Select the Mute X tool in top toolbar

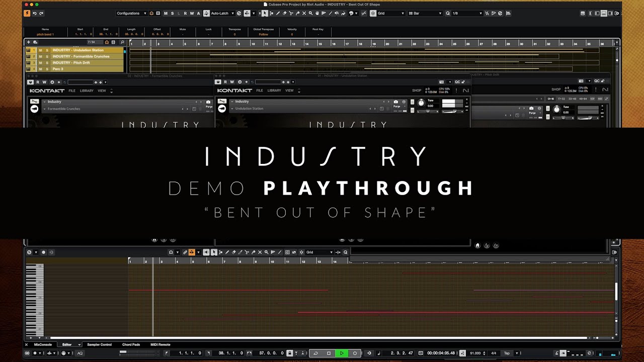tap(304, 13)
